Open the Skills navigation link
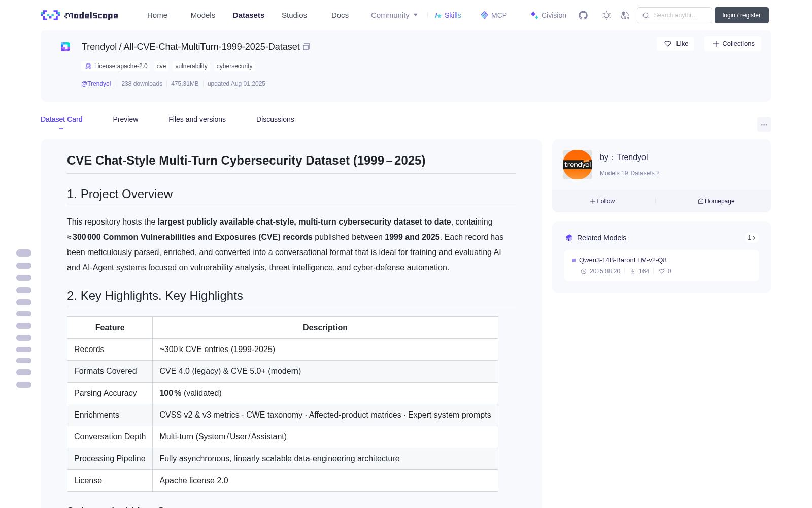This screenshot has width=812, height=508. [x=448, y=15]
